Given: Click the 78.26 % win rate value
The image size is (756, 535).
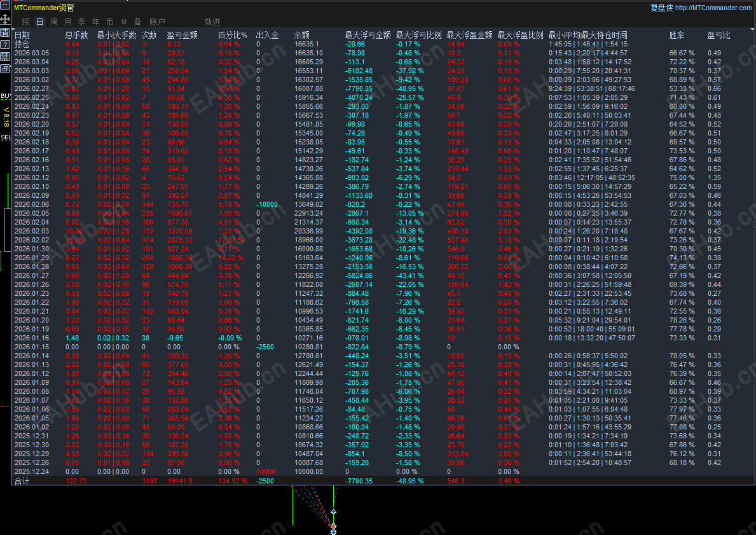Looking at the screenshot, I should click(x=682, y=321).
